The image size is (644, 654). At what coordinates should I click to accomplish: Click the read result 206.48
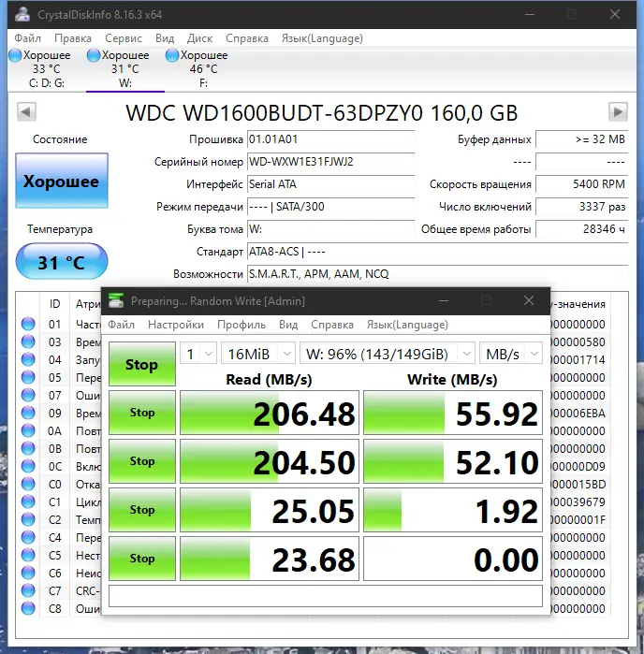(x=270, y=413)
